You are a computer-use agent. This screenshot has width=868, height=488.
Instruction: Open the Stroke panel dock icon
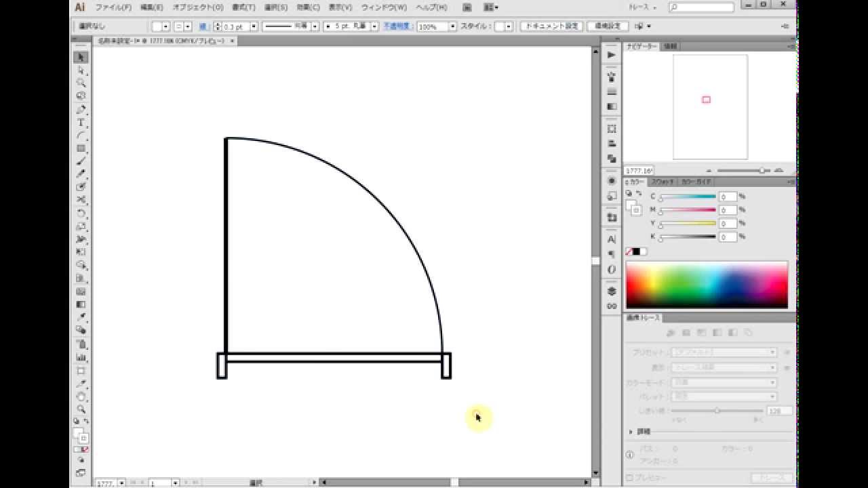[x=612, y=91]
